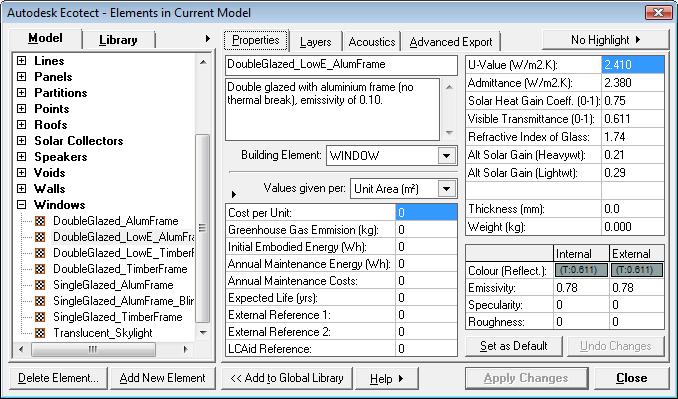Click the Internal Emissivity value
Viewport: 678px width, 399px height.
[581, 288]
